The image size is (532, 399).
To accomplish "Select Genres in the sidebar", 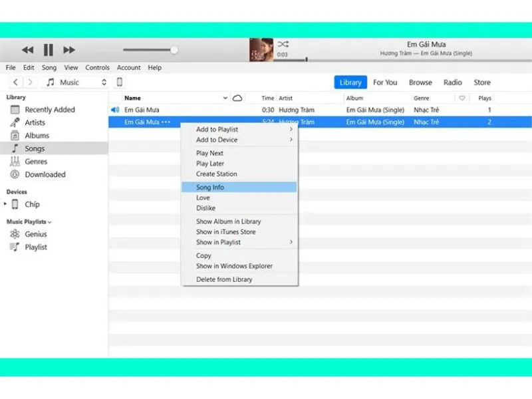I will [55, 162].
